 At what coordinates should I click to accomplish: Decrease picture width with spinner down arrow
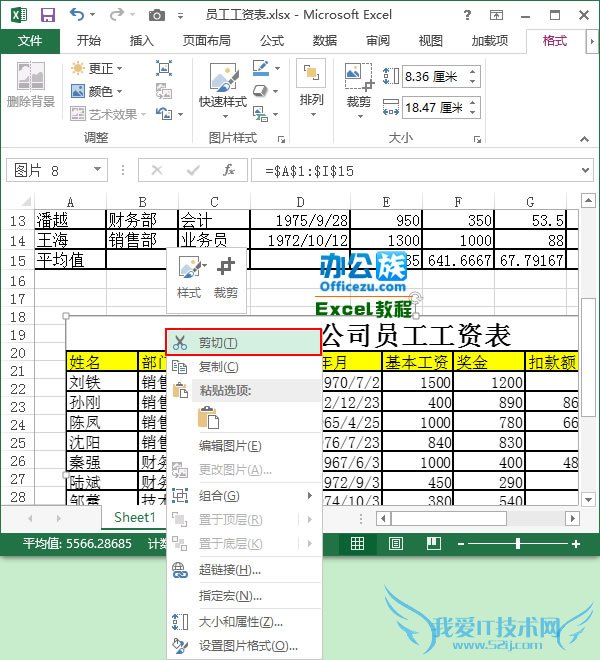tap(472, 112)
